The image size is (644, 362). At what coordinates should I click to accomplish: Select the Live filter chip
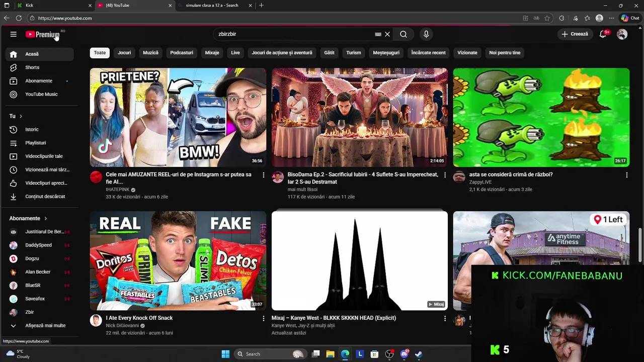point(235,53)
